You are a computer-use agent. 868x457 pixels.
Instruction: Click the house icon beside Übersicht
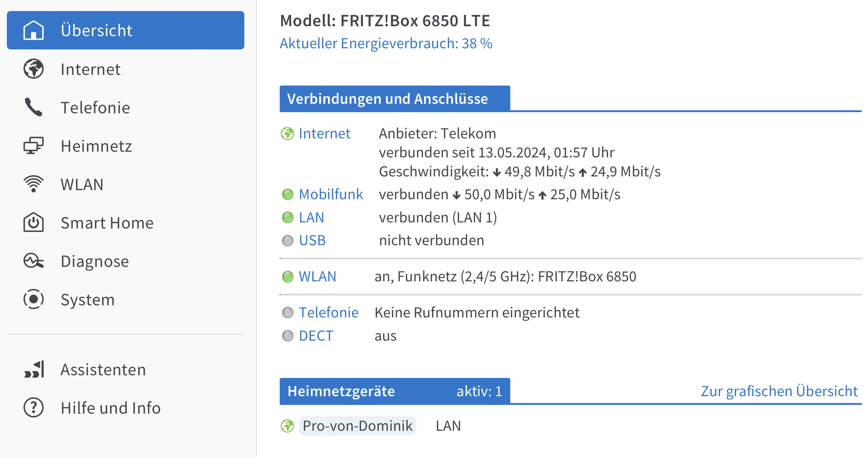(33, 30)
